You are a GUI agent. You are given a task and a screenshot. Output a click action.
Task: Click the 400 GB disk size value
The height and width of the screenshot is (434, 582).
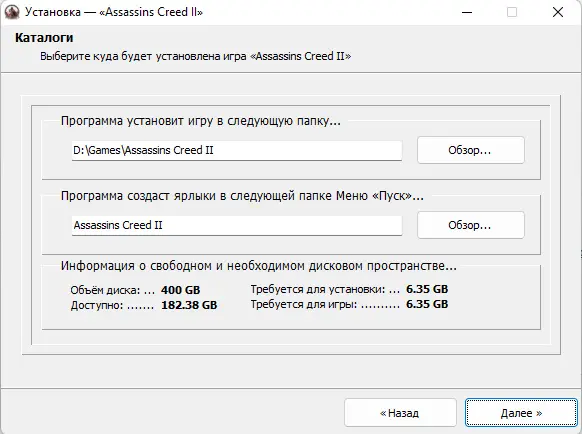180,290
